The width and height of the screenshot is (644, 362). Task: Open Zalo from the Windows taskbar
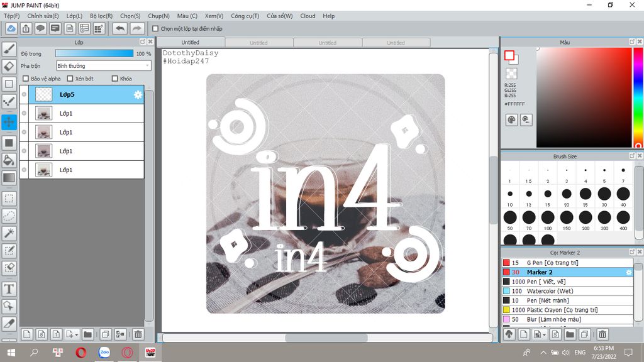[x=104, y=352]
